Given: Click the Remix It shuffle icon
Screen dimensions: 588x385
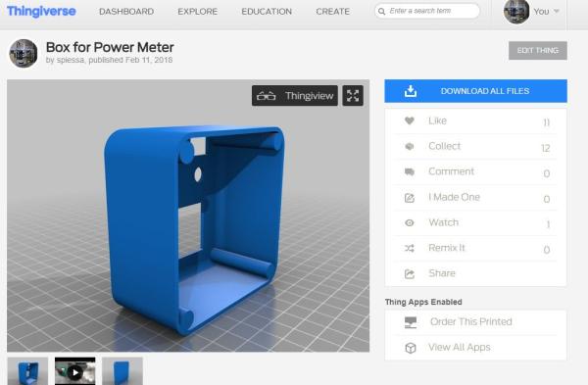Looking at the screenshot, I should point(410,248).
